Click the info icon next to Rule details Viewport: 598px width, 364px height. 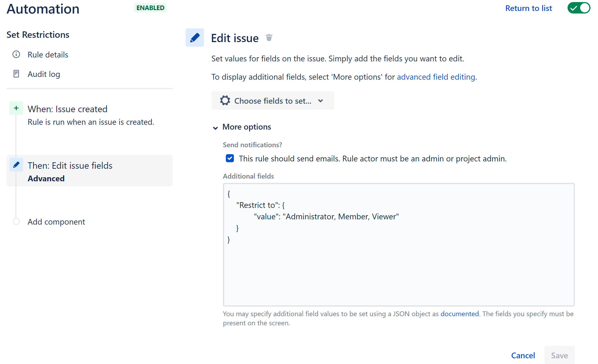[x=16, y=54]
